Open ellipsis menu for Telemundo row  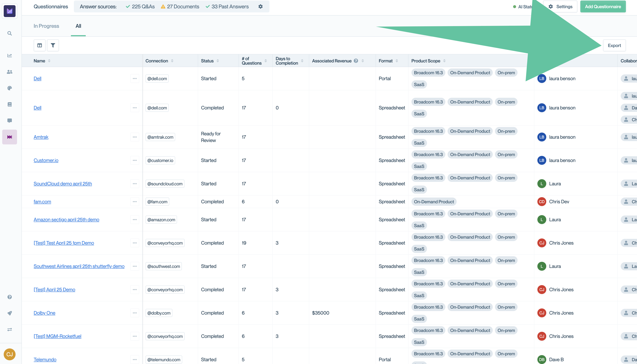[134, 360]
